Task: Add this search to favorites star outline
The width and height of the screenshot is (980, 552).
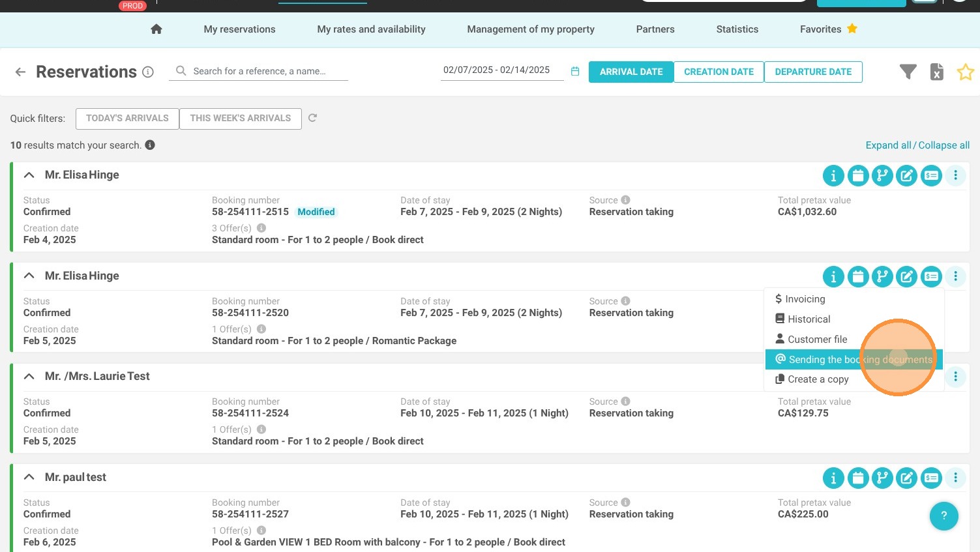Action: [x=966, y=72]
